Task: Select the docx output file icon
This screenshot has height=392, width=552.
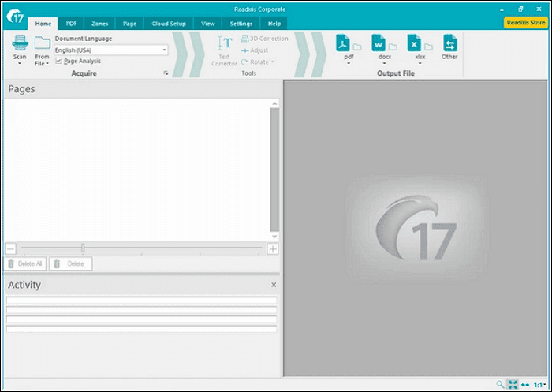Action: click(x=379, y=43)
